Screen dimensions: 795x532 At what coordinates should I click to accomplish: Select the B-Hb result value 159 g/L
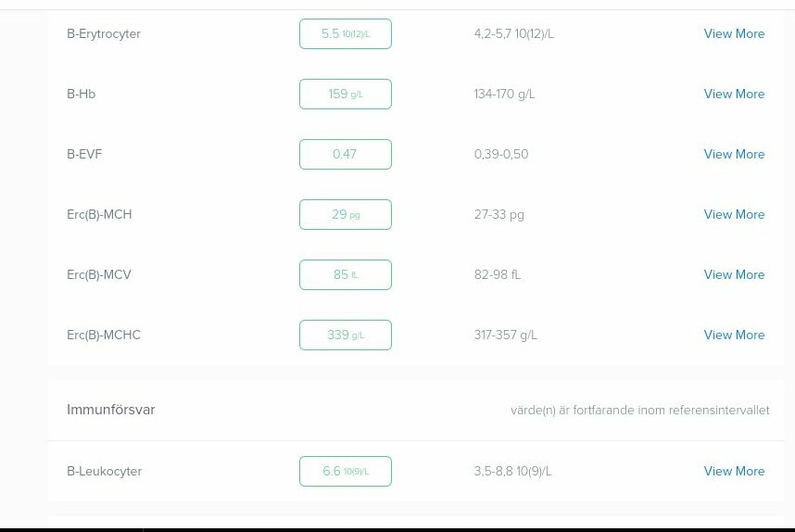click(x=345, y=95)
